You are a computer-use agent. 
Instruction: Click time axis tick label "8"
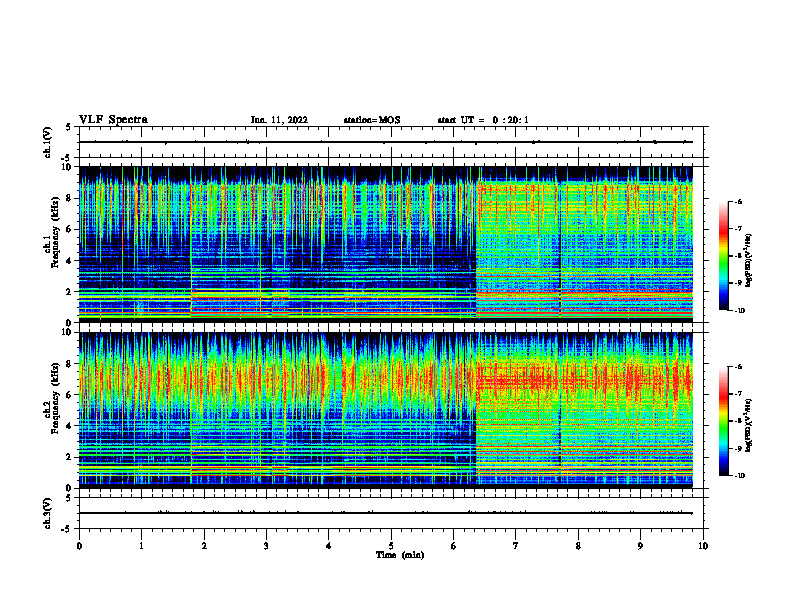pyautogui.click(x=578, y=546)
